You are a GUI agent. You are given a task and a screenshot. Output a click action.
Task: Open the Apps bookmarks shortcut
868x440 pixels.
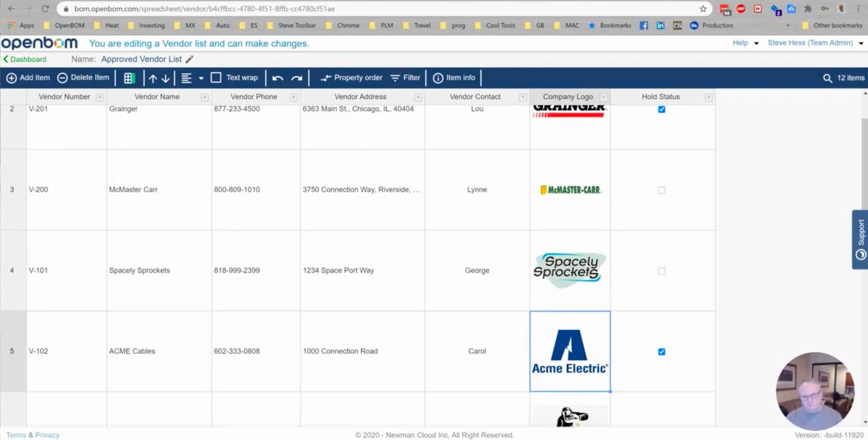click(21, 25)
